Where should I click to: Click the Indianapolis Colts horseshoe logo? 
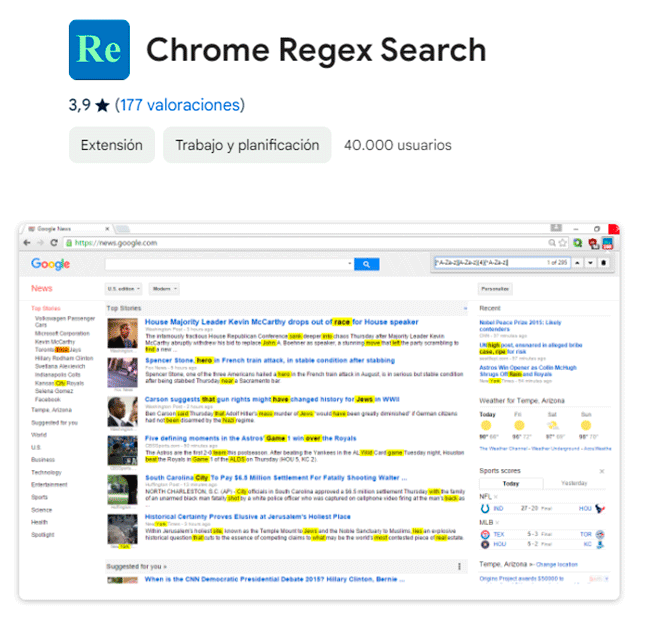pos(485,509)
